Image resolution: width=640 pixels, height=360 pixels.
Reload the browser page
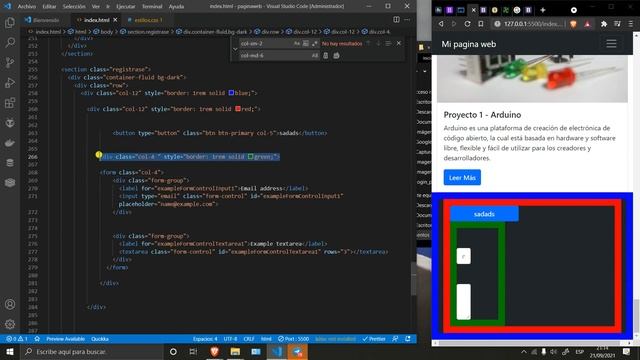pyautogui.click(x=467, y=24)
